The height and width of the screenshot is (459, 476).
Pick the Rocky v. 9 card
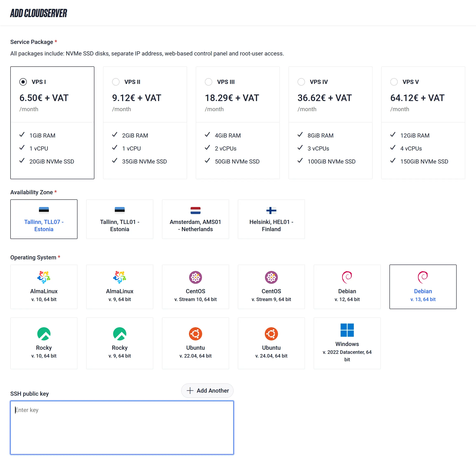pyautogui.click(x=120, y=343)
